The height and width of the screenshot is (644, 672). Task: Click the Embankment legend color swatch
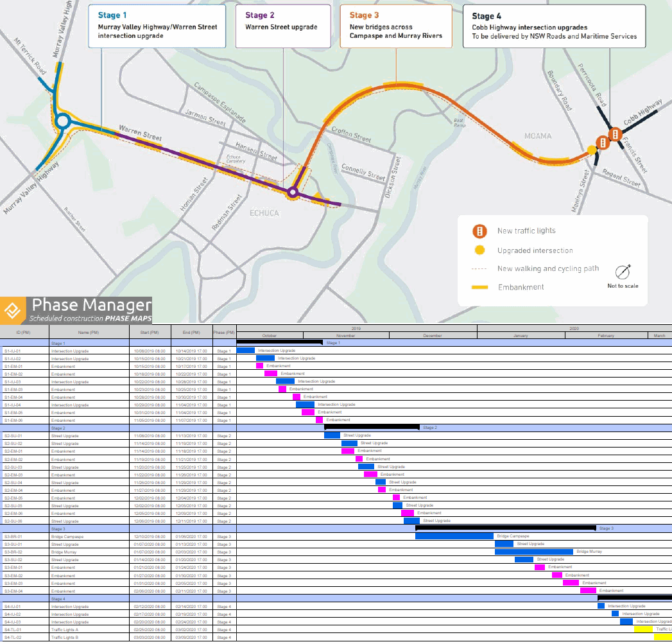click(x=479, y=287)
